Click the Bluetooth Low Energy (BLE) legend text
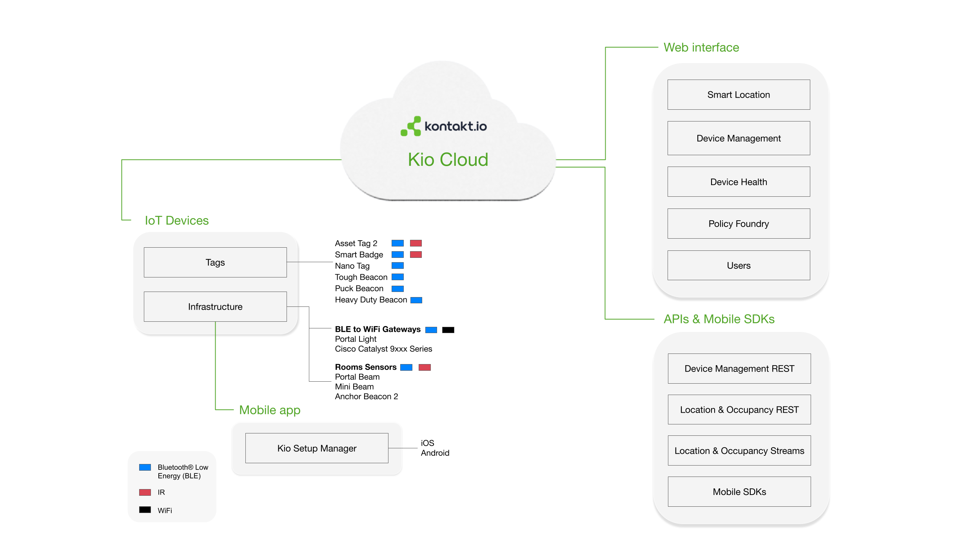 click(183, 472)
